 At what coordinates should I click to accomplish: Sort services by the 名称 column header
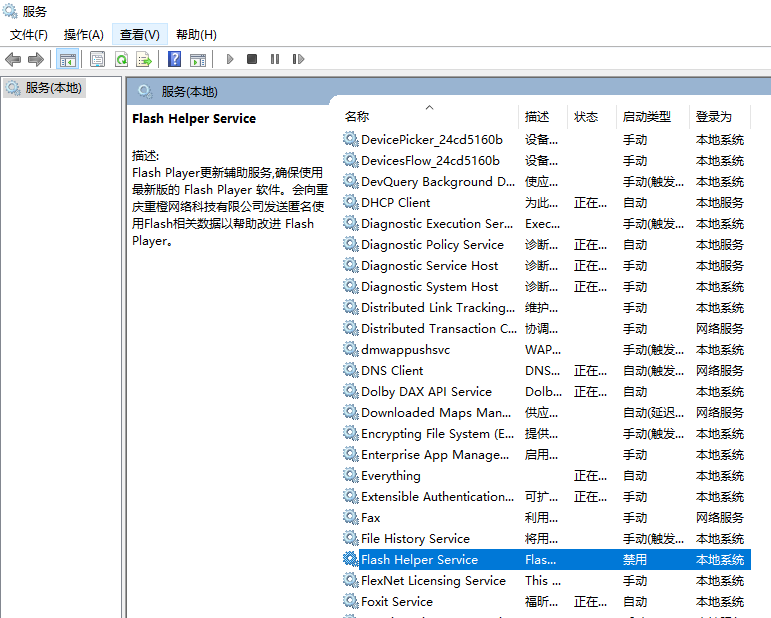357,117
